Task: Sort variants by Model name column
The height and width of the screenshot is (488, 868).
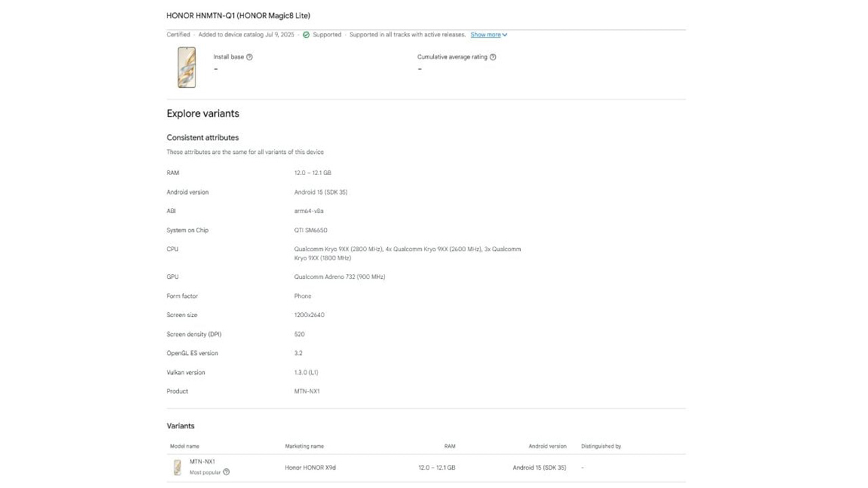Action: tap(184, 447)
